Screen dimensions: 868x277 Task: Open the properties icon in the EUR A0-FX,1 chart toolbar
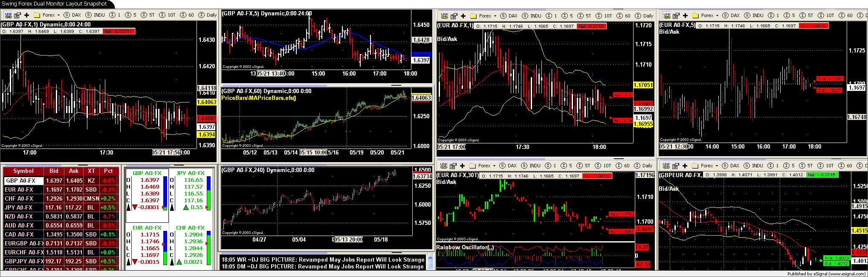[454, 16]
